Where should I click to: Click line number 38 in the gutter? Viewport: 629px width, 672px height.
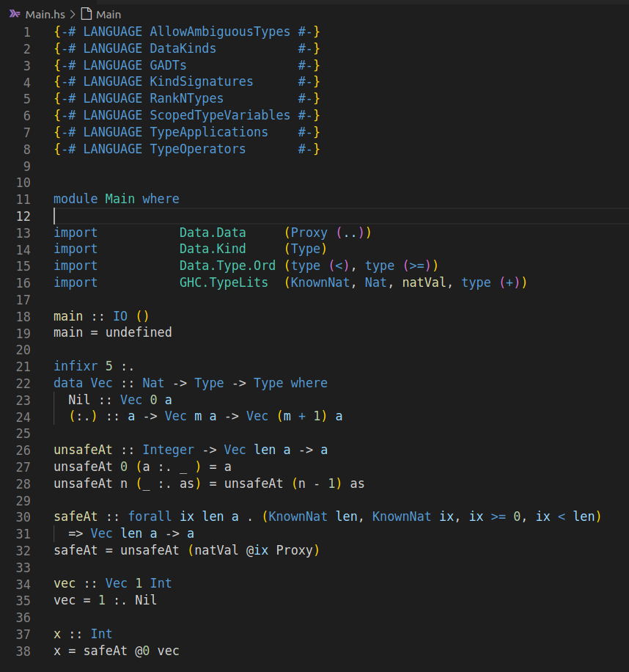coord(23,651)
